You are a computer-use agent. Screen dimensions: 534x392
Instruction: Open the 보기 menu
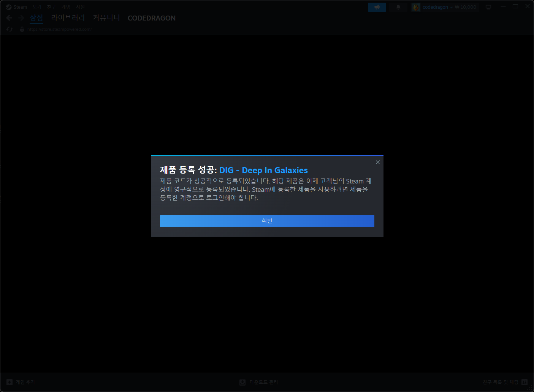click(37, 7)
